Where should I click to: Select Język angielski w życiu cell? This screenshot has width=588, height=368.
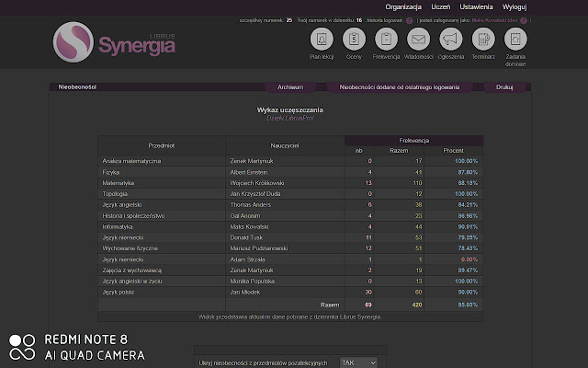point(162,282)
